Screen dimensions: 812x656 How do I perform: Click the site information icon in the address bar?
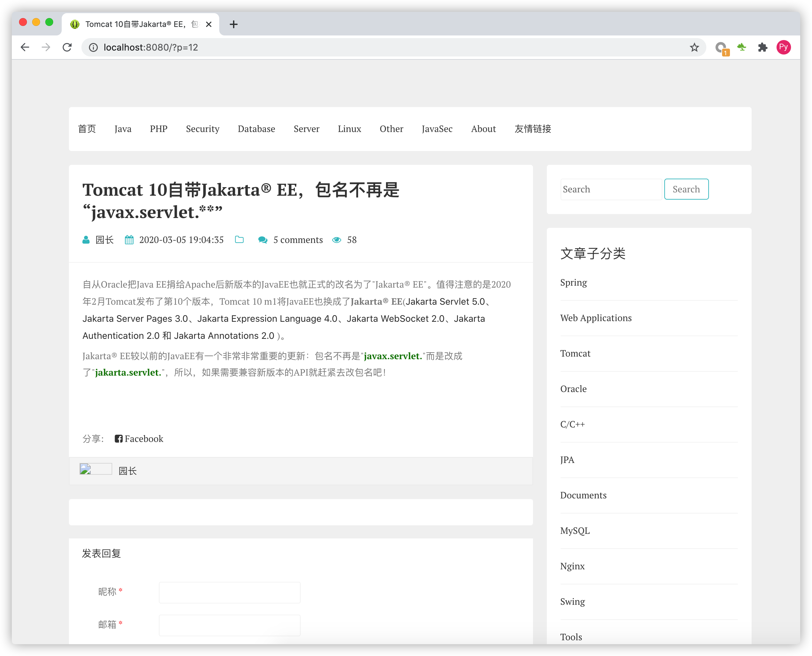pos(93,47)
